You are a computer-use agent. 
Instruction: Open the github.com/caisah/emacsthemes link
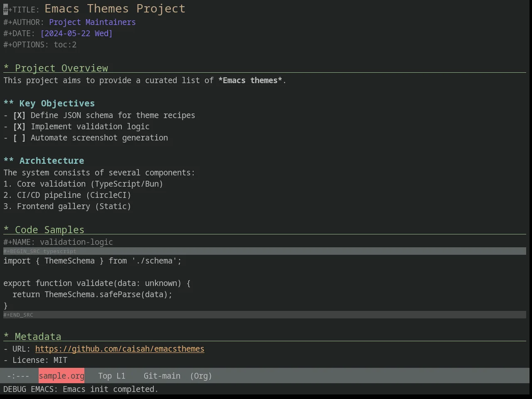pyautogui.click(x=120, y=349)
